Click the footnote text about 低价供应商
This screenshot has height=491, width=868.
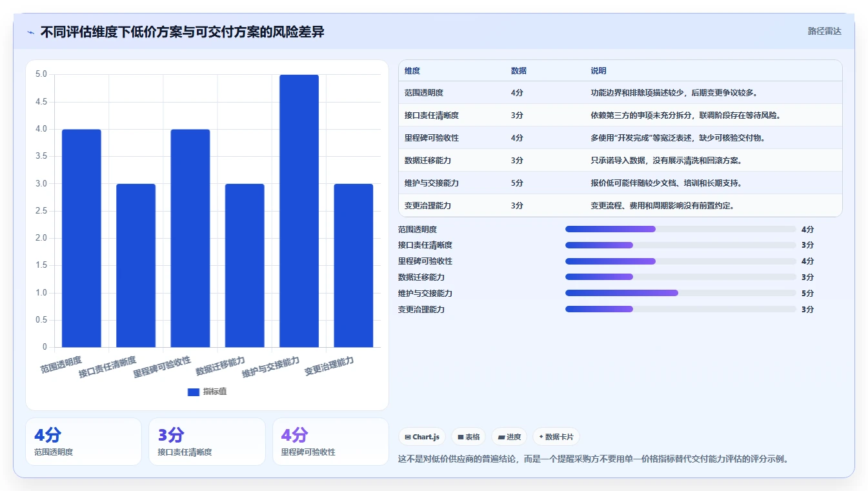pyautogui.click(x=594, y=459)
